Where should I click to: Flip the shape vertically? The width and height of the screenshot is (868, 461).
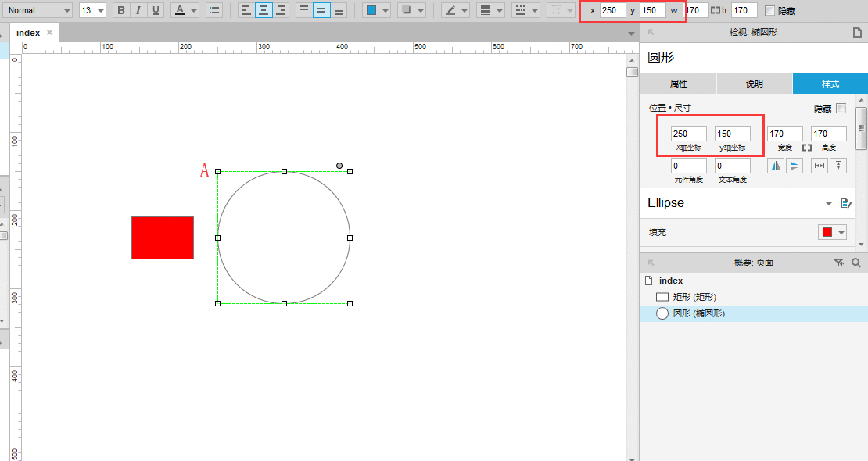point(794,166)
